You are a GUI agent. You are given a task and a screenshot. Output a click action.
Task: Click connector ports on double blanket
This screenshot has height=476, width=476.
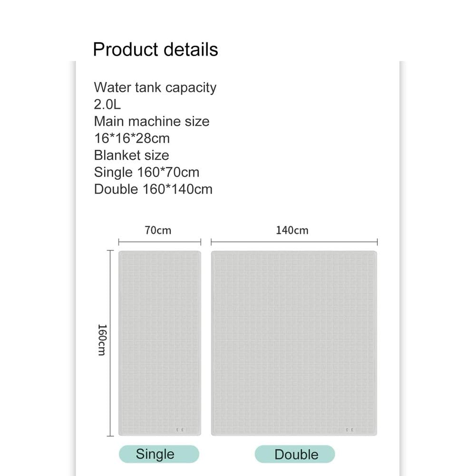click(350, 430)
